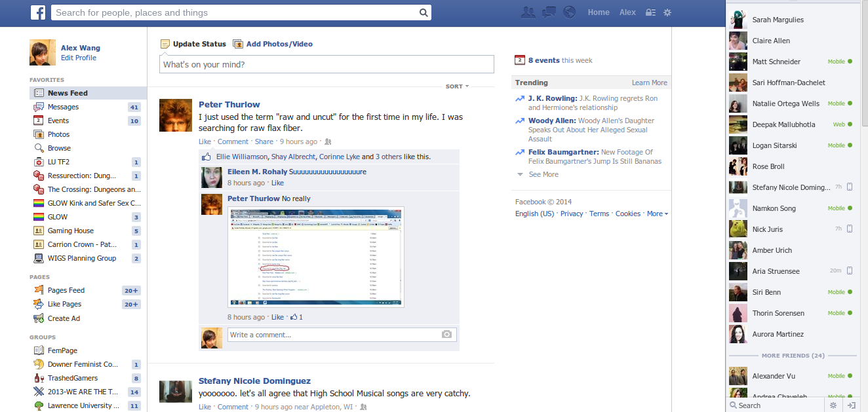Screen dimensions: 868x412
Task: Open chat with Namkon Song
Action: tap(793, 208)
